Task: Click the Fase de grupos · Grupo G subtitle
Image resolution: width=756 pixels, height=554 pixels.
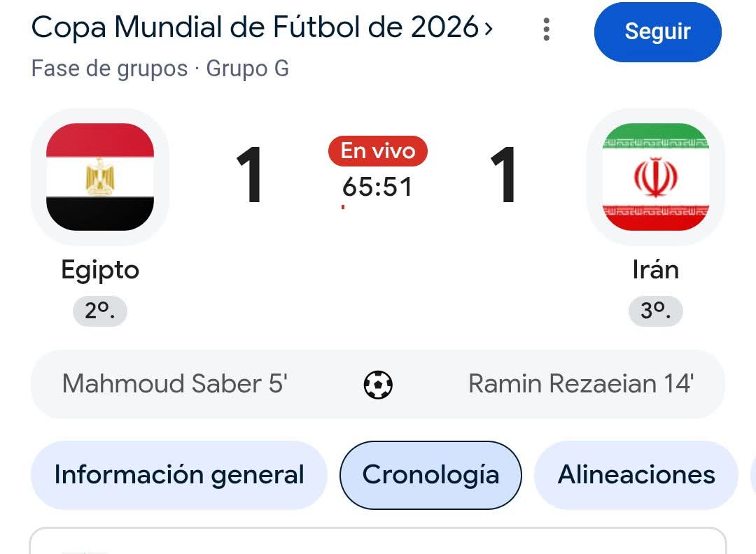Action: click(x=160, y=69)
